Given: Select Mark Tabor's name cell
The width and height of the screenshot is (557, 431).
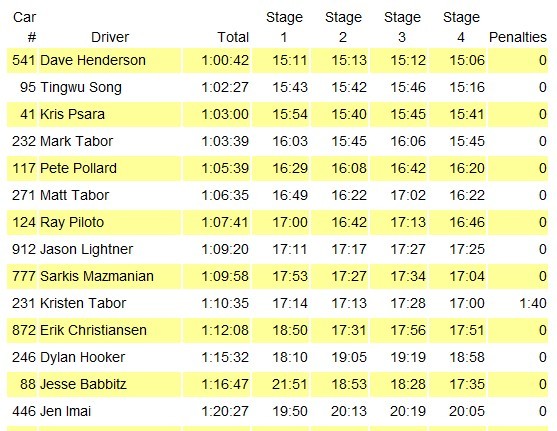Looking at the screenshot, I should [110, 141].
